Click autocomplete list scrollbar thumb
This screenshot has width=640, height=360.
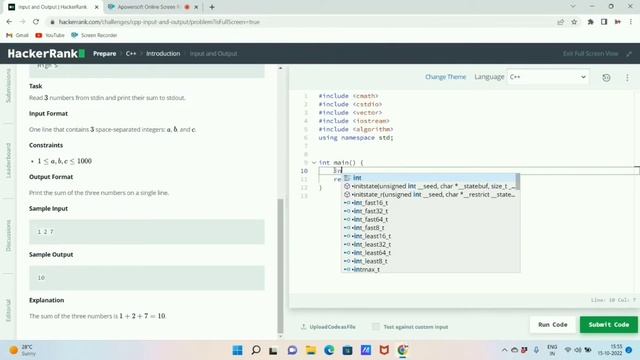tap(518, 182)
